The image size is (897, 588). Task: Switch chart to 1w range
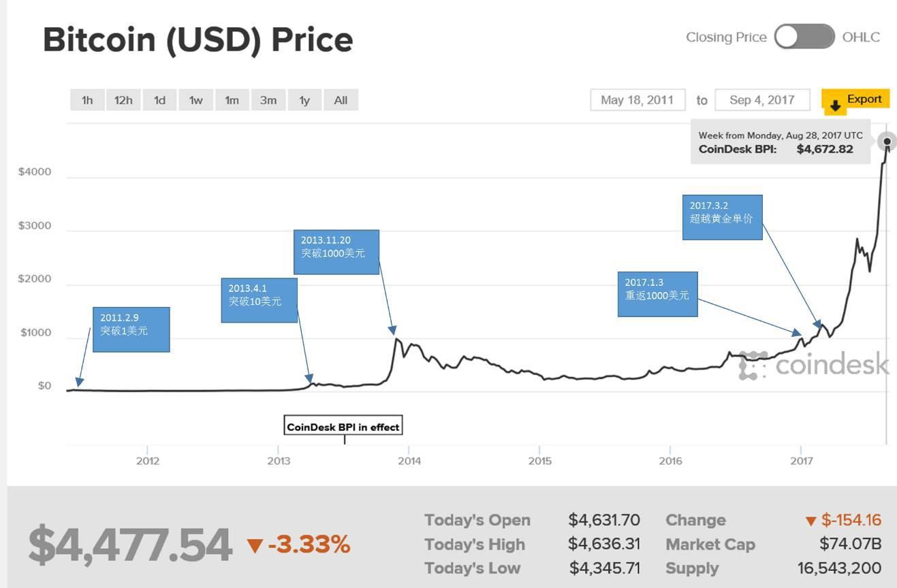pos(196,100)
